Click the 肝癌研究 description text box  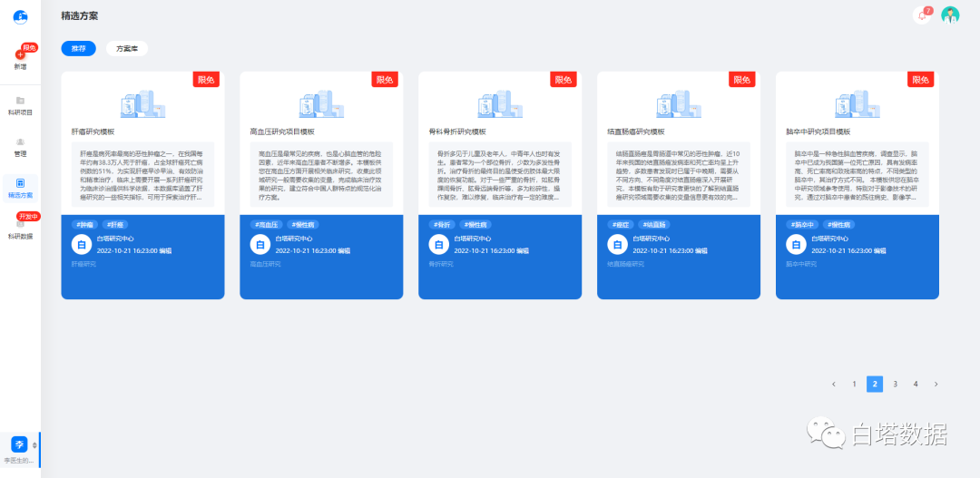(x=142, y=174)
